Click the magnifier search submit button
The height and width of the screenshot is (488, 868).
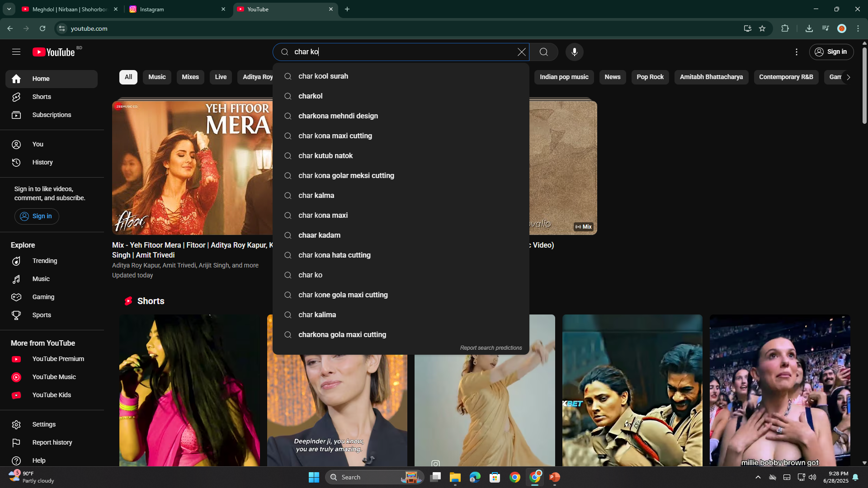(543, 52)
